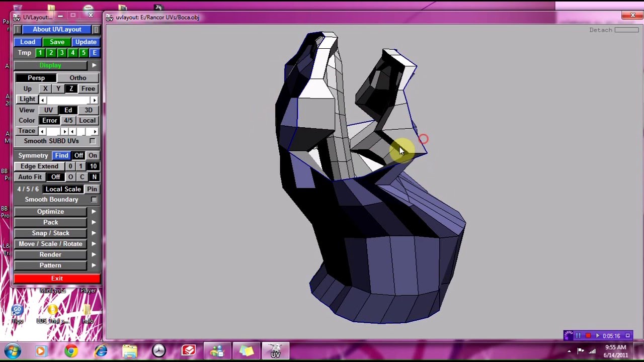Image resolution: width=644 pixels, height=362 pixels.
Task: Set Color mode to Local
Action: coord(87,121)
